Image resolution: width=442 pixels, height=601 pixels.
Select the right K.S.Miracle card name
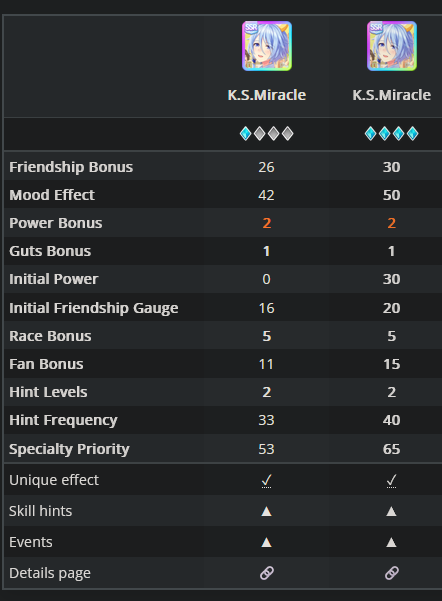(x=392, y=95)
